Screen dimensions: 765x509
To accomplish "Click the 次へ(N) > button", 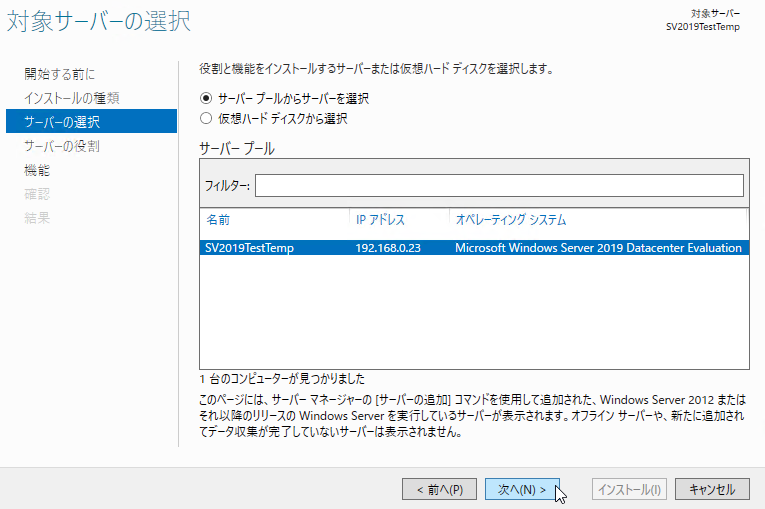I will [522, 489].
